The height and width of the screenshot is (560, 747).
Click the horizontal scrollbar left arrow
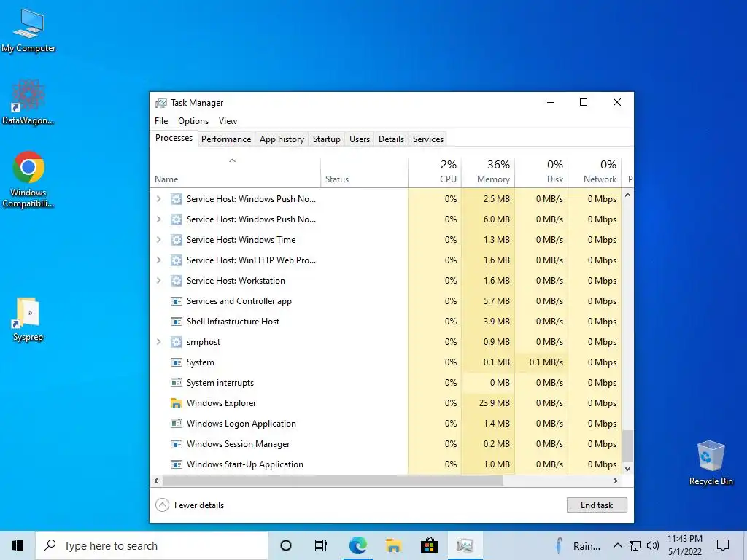tap(156, 481)
